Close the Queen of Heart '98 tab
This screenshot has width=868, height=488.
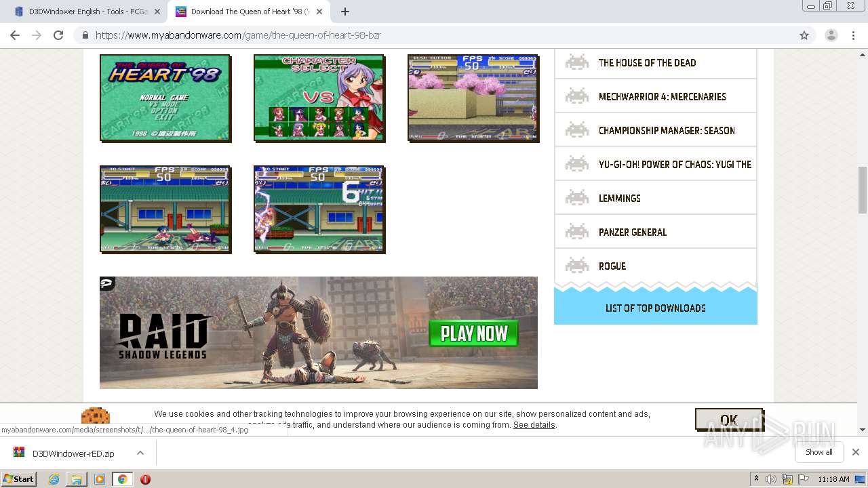pyautogui.click(x=319, y=12)
